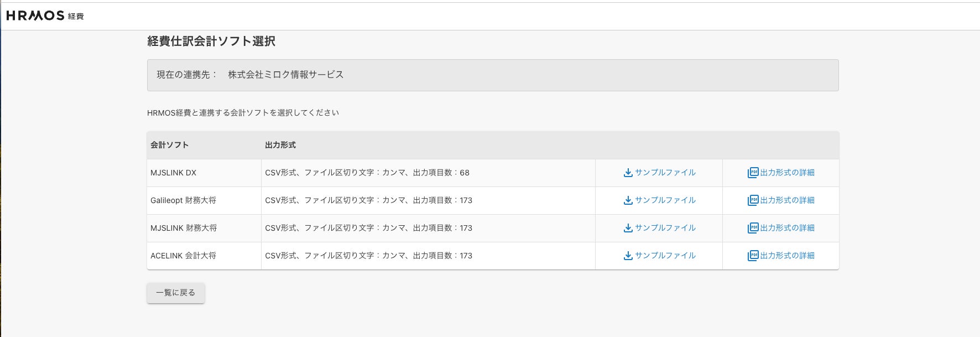Open サンプルファイル link for Galileopt 財務大将

(665, 200)
